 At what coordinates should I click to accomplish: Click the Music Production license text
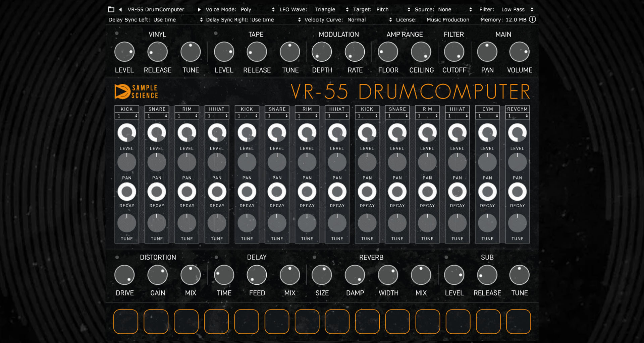448,20
